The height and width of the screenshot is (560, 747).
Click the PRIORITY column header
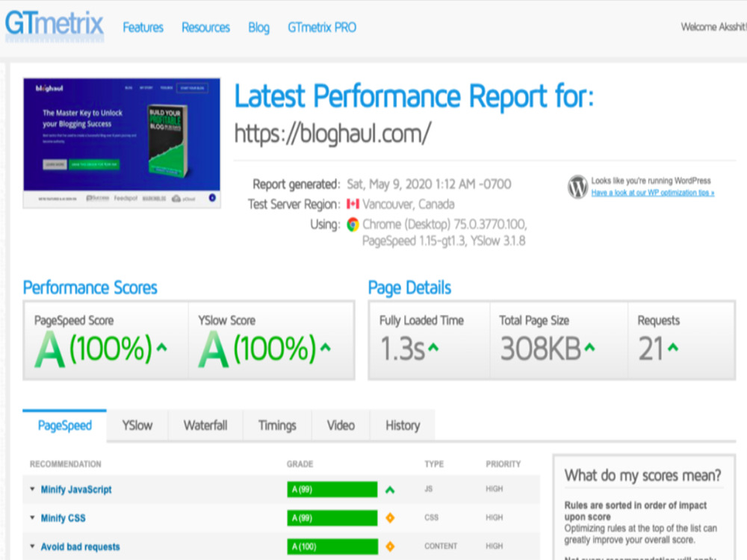point(503,464)
